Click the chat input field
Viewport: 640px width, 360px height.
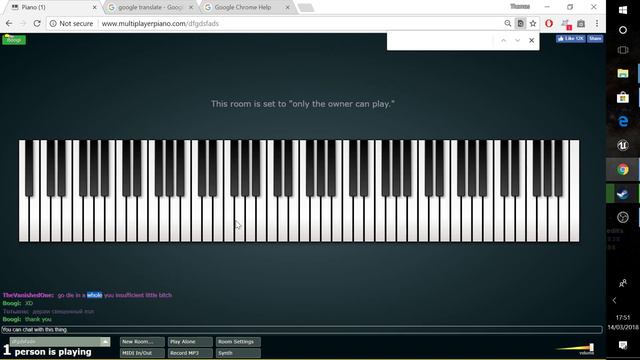point(302,329)
